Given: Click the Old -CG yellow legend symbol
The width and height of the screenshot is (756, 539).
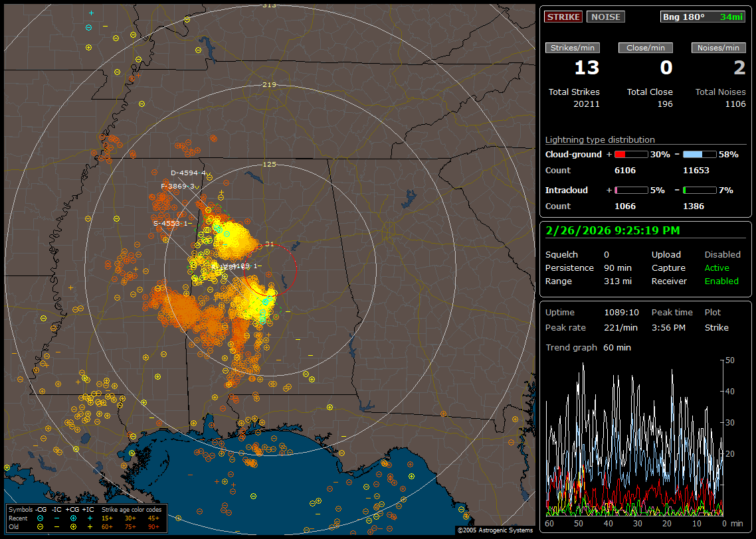Looking at the screenshot, I should coord(41,526).
